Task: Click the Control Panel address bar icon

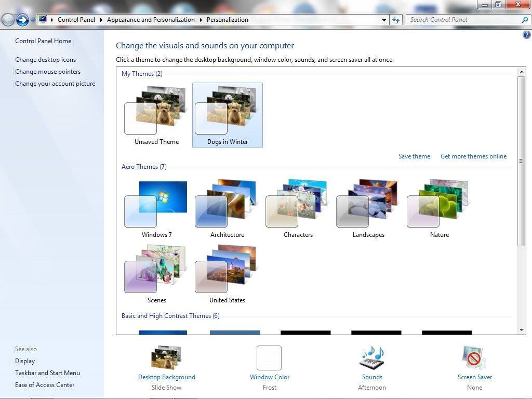Action: coord(43,19)
